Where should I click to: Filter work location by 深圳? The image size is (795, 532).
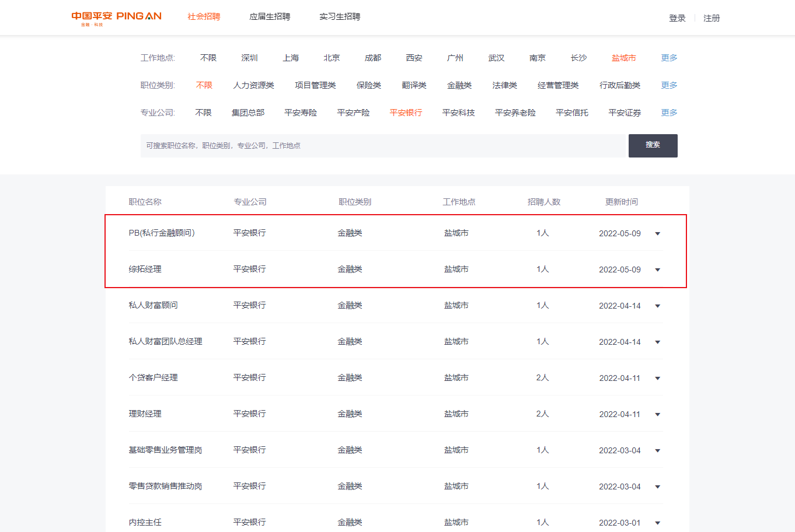pyautogui.click(x=249, y=58)
